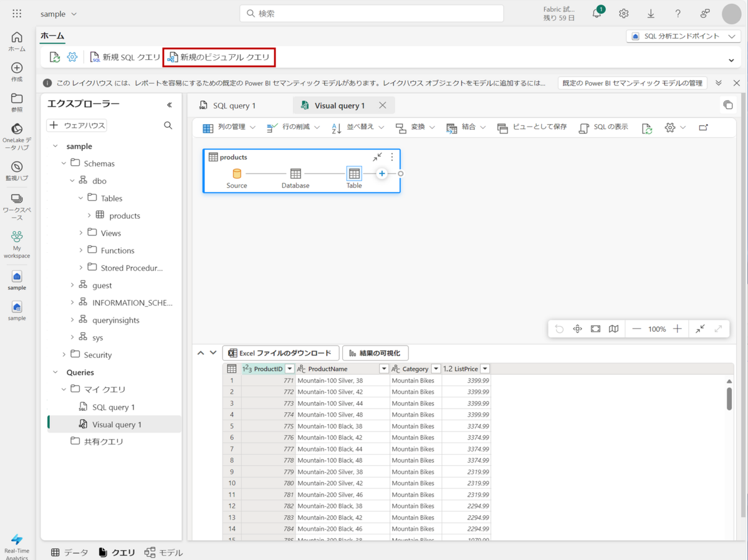748x560 pixels.
Task: Open settings gear in top header
Action: click(624, 13)
